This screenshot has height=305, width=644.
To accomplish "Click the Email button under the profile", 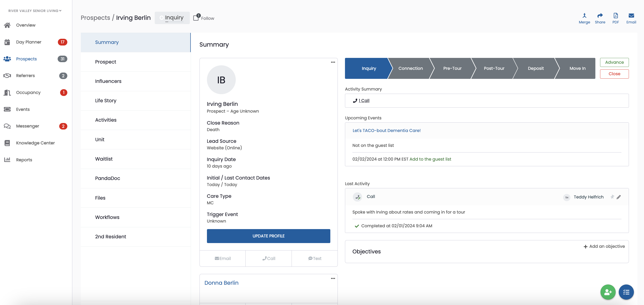I will click(222, 259).
